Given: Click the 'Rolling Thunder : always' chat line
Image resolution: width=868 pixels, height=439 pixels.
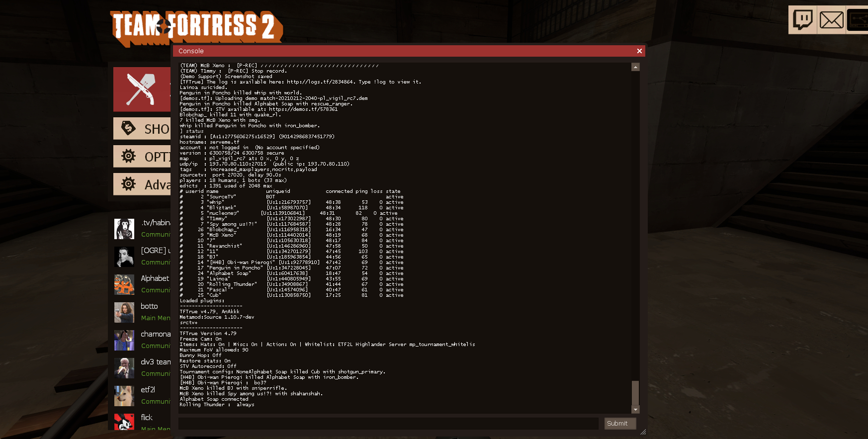Looking at the screenshot, I should [x=217, y=405].
